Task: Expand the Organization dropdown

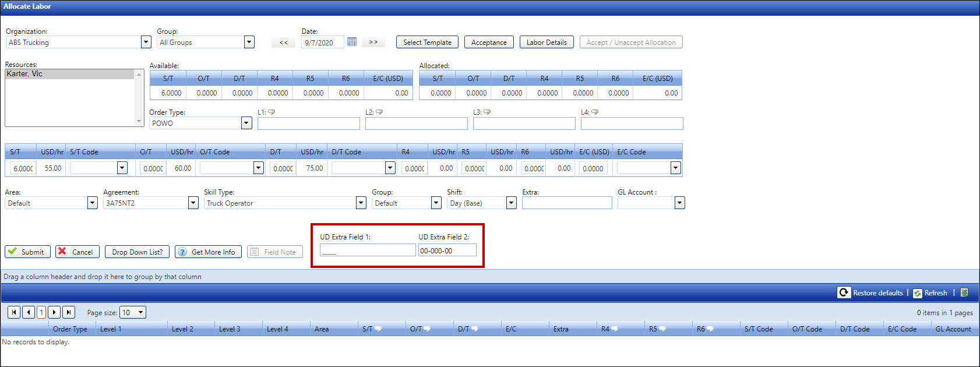Action: [146, 42]
